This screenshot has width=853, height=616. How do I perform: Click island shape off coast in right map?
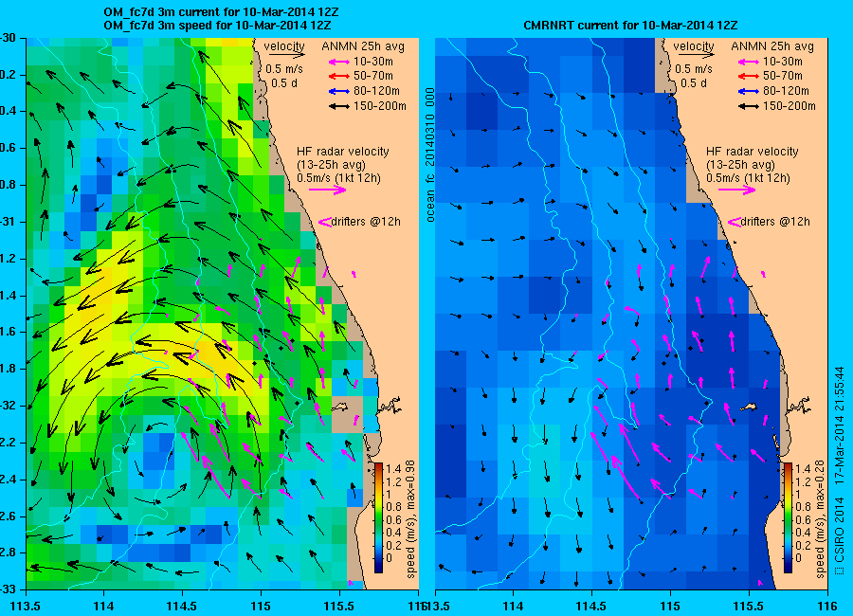coord(749,407)
